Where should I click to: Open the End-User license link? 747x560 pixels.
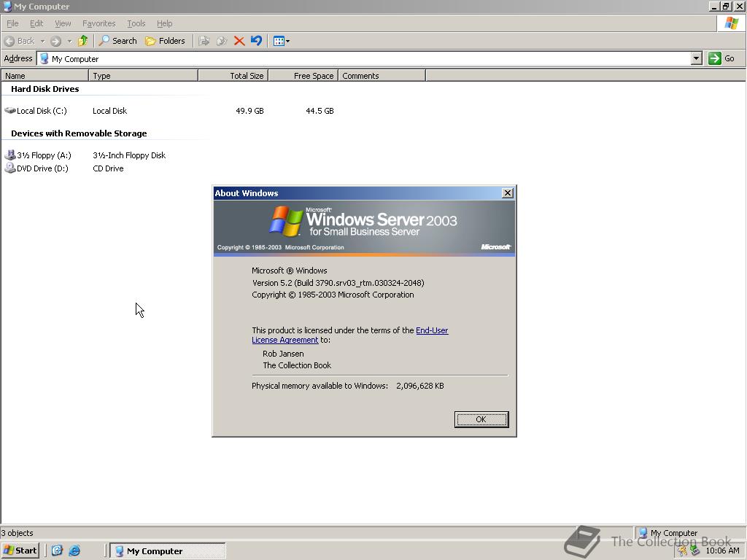(432, 330)
